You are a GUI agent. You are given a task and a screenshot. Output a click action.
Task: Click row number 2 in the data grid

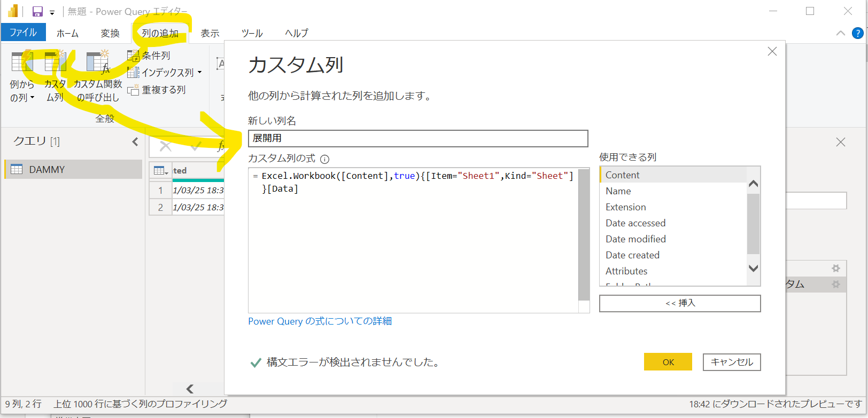point(160,207)
